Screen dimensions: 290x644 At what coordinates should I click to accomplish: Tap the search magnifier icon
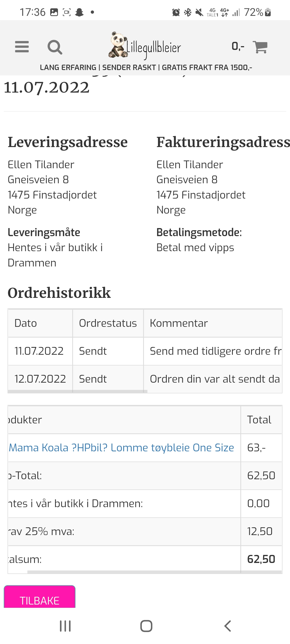(x=55, y=47)
